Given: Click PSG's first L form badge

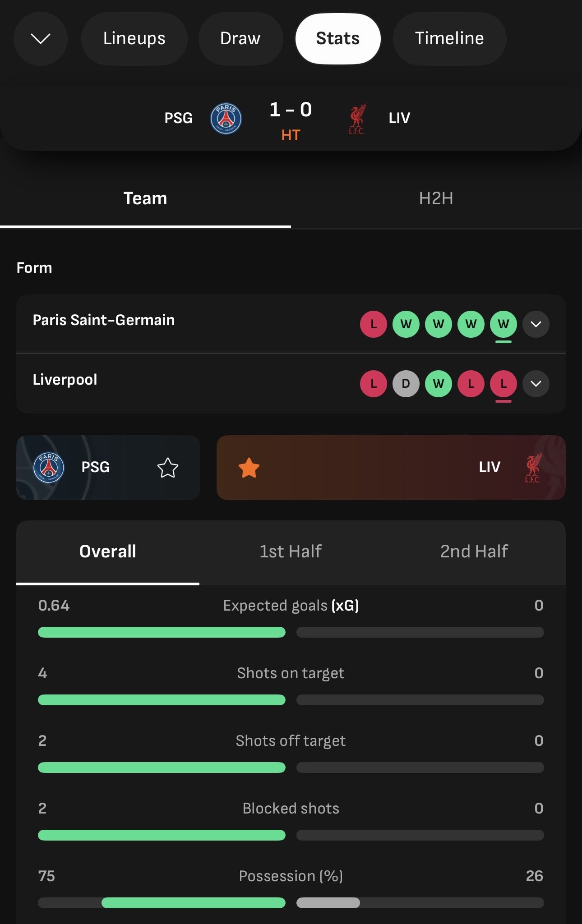Looking at the screenshot, I should click(373, 324).
